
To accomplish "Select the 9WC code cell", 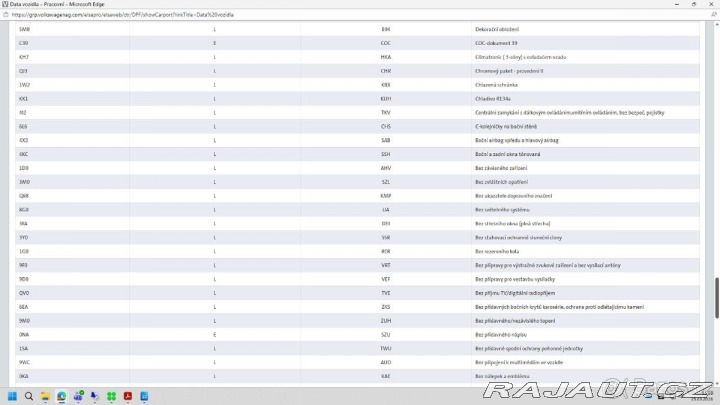I will tap(24, 361).
